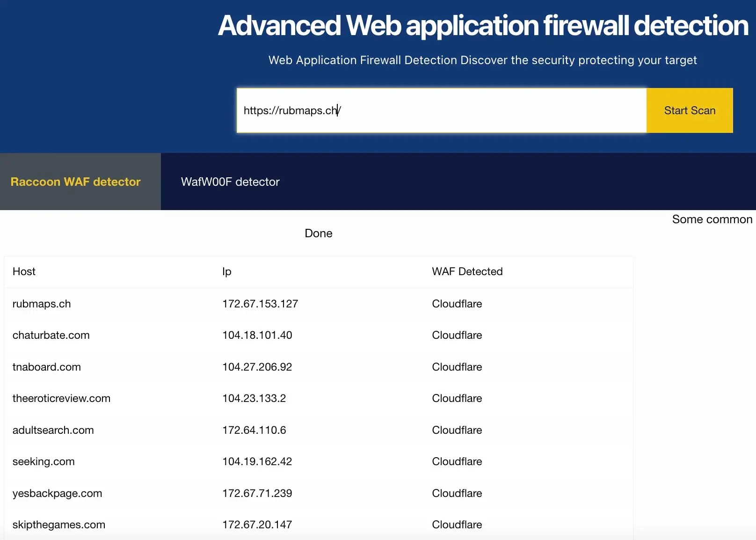Select the chaturbate.com host cell
The width and height of the screenshot is (756, 540).
[x=51, y=335]
